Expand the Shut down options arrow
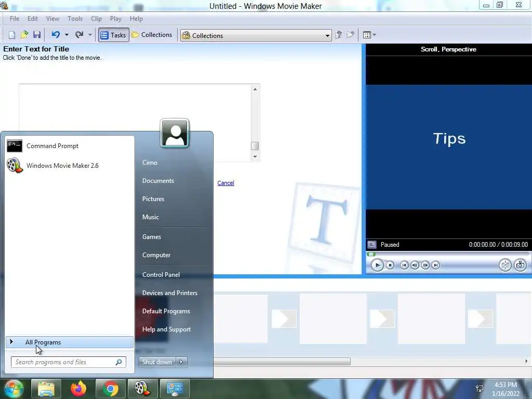Image resolution: width=532 pixels, height=399 pixels. (x=181, y=362)
